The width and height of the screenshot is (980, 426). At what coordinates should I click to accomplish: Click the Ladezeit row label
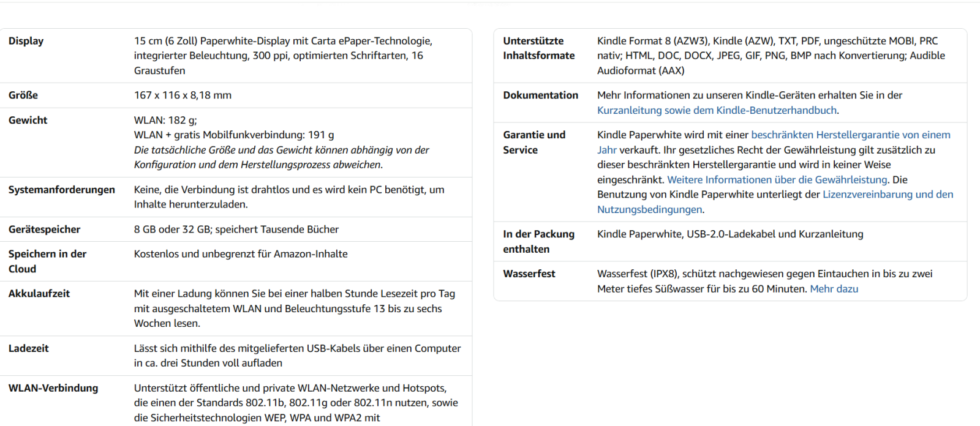point(29,348)
